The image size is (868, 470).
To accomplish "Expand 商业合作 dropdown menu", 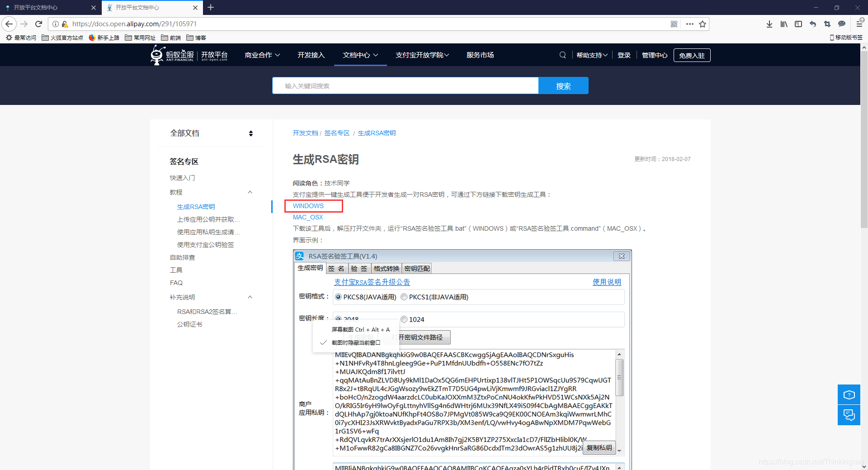I will point(262,55).
